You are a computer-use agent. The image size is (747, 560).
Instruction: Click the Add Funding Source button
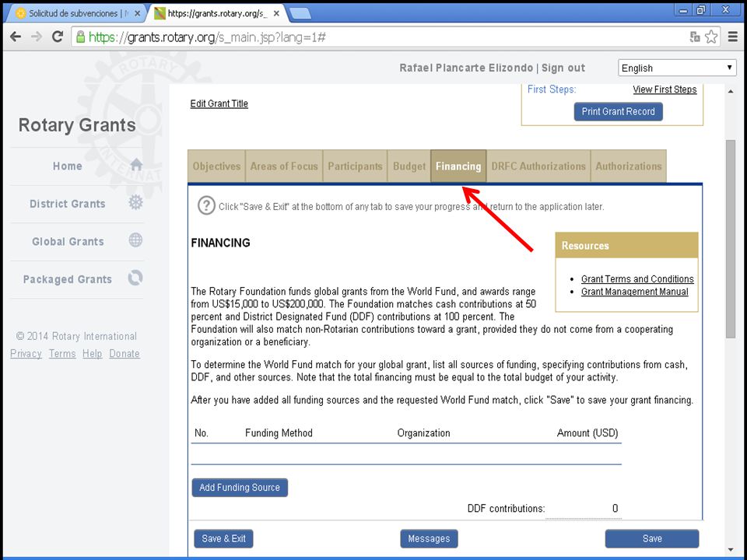(x=240, y=488)
